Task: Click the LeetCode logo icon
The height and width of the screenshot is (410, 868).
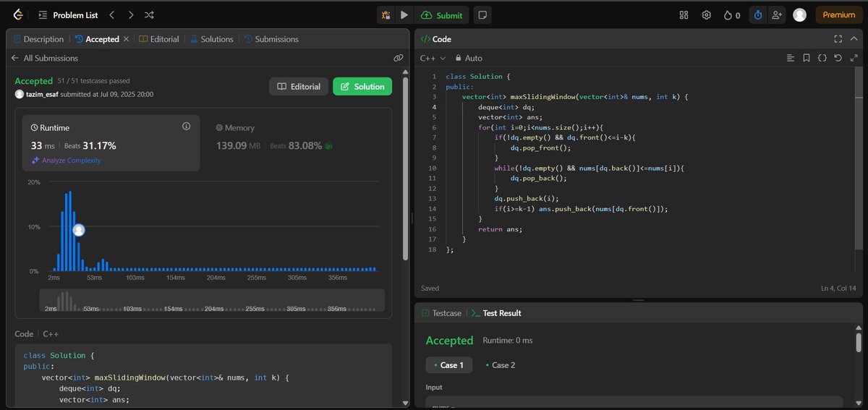Action: pyautogui.click(x=17, y=14)
